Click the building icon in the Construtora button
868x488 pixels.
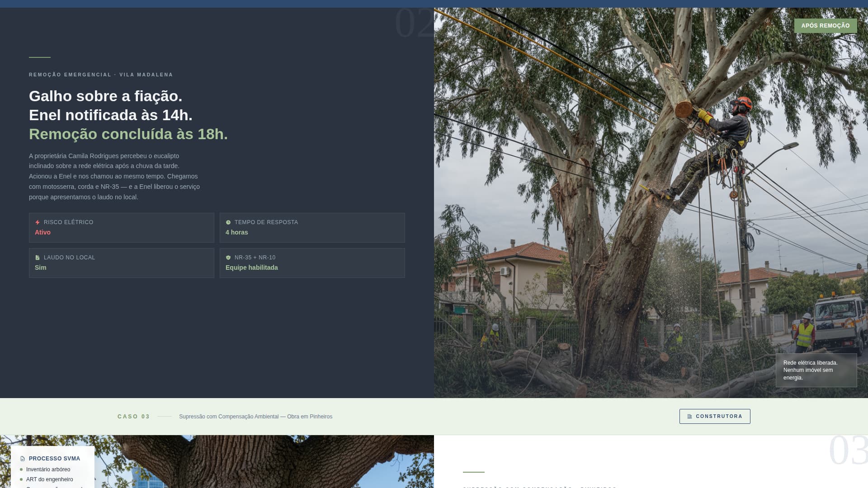pos(689,417)
